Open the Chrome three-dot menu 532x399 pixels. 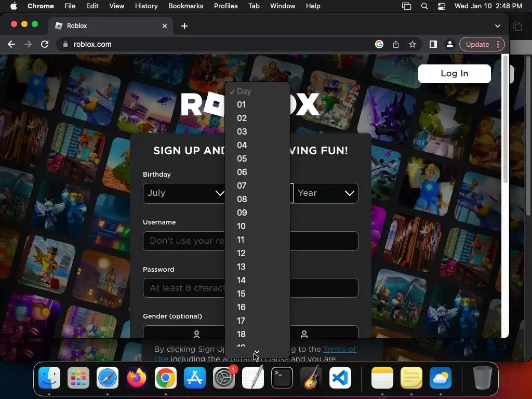point(498,45)
